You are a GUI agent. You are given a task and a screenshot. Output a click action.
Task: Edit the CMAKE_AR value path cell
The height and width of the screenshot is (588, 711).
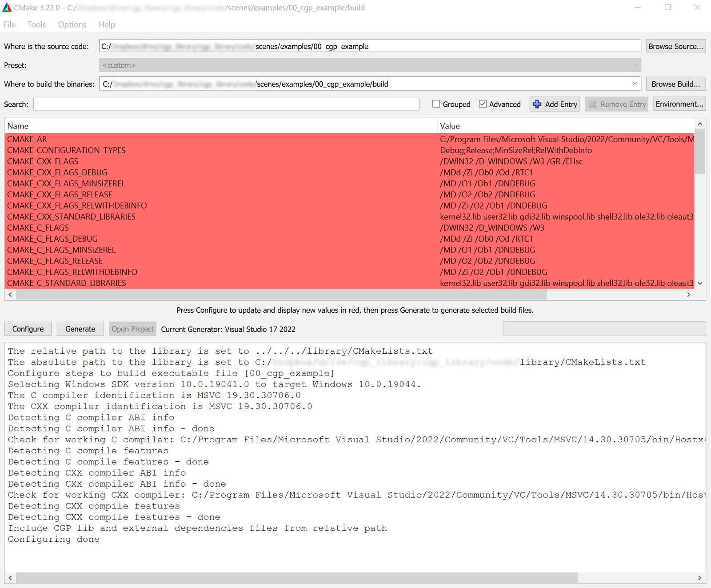click(567, 139)
